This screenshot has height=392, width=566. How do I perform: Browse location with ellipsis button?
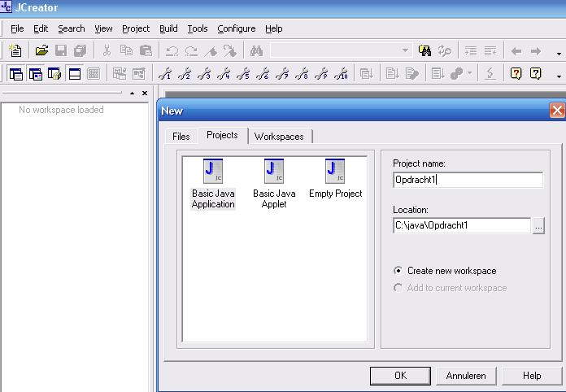click(538, 225)
